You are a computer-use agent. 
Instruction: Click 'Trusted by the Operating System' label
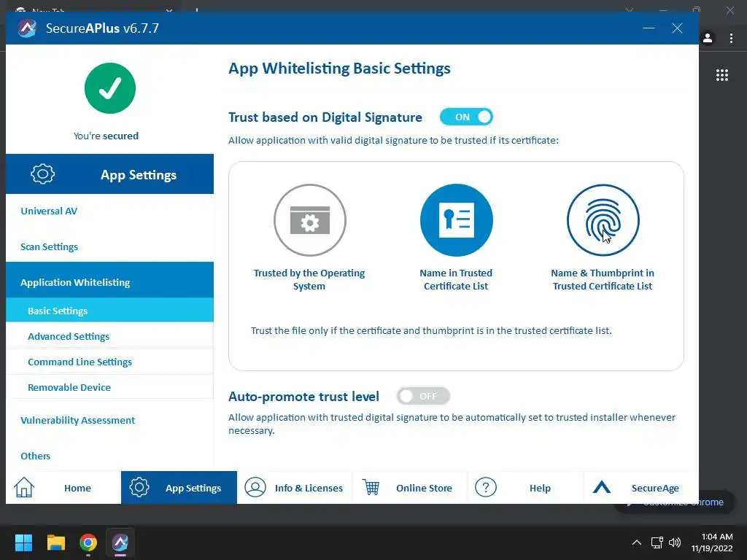click(x=309, y=279)
